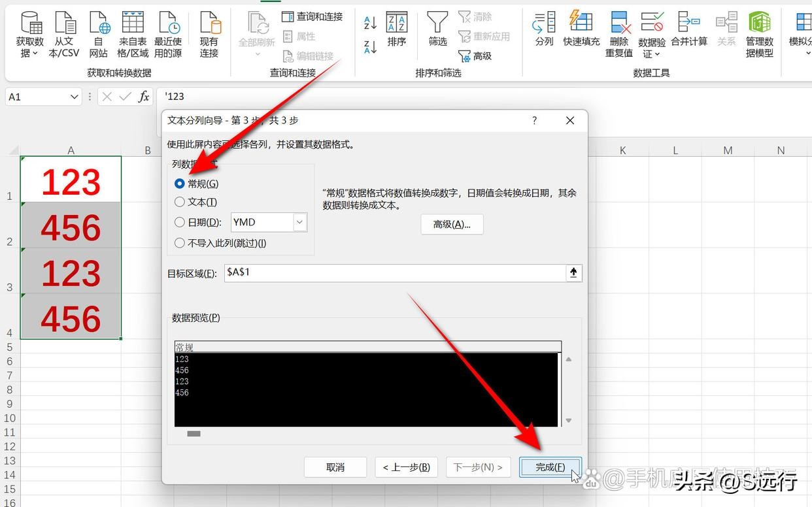
Task: Sort ascending with A-Z icon
Action: coord(370,23)
